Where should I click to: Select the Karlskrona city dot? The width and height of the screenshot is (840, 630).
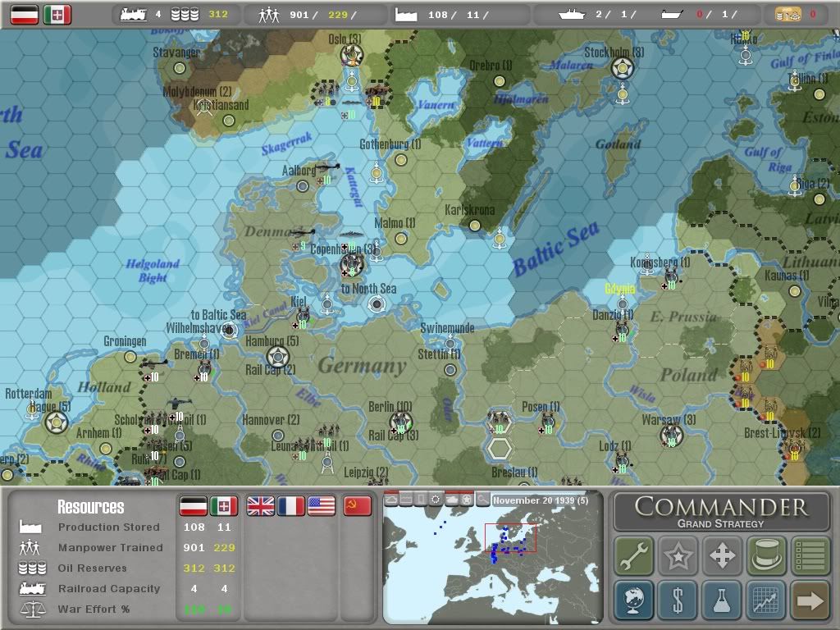coord(475,226)
